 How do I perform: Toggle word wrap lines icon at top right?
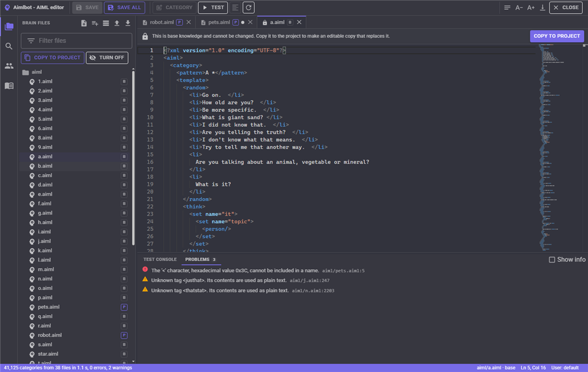coord(507,7)
